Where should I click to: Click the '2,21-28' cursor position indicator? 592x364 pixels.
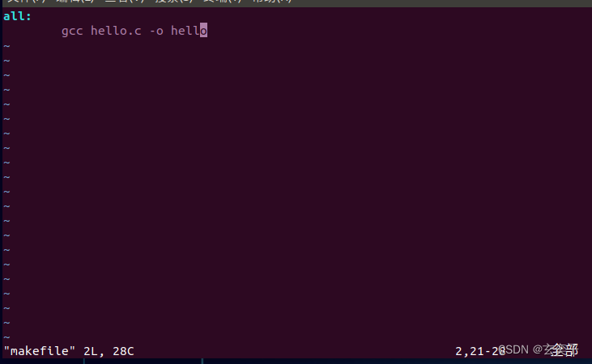[x=480, y=351]
